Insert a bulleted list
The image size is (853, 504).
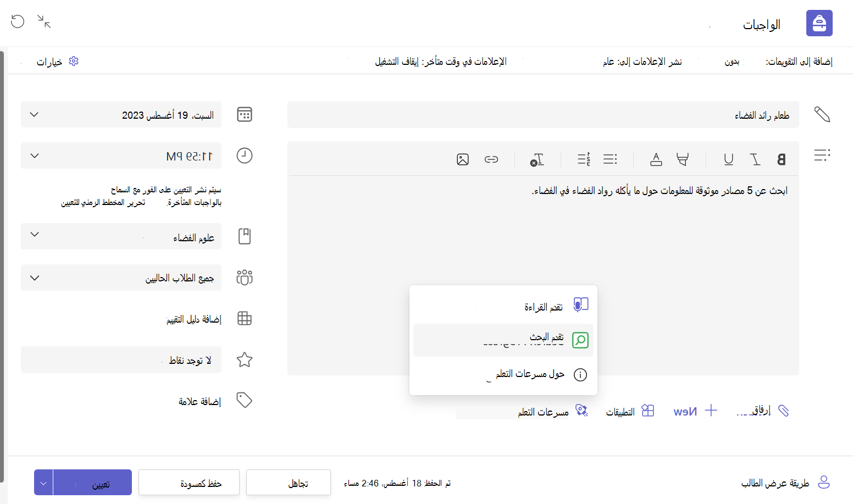610,159
